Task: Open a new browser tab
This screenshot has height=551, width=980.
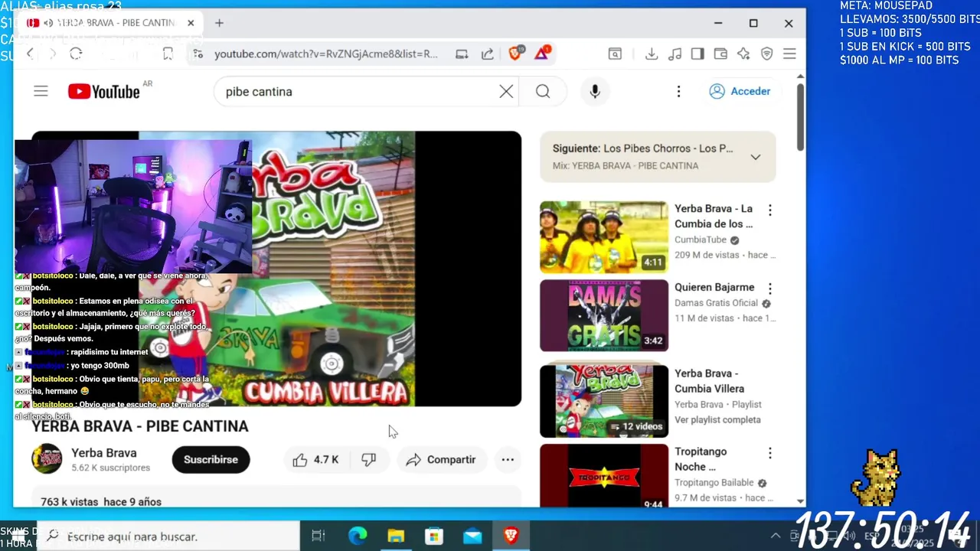Action: pos(219,23)
